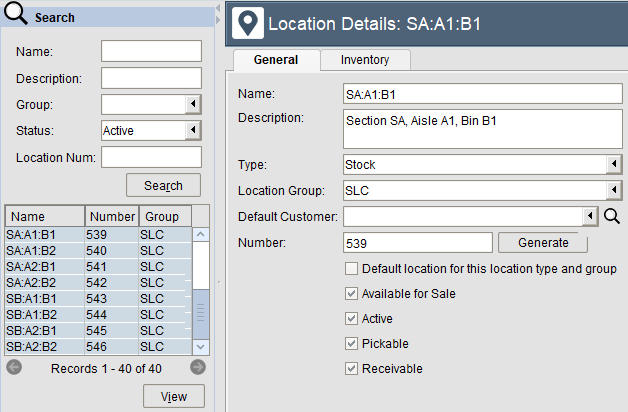Uncheck the Available for Sale checkbox

(x=351, y=294)
